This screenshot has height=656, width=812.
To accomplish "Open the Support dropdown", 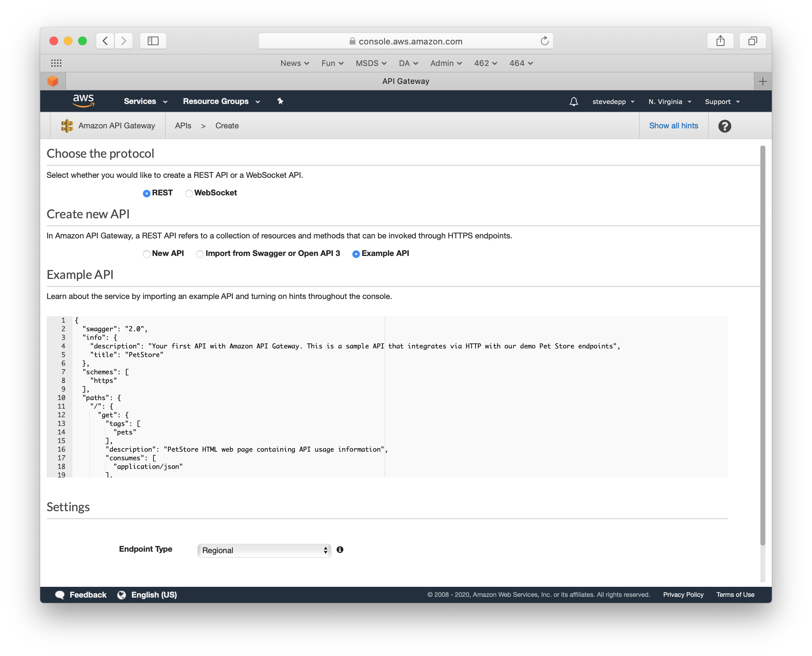I will [722, 102].
